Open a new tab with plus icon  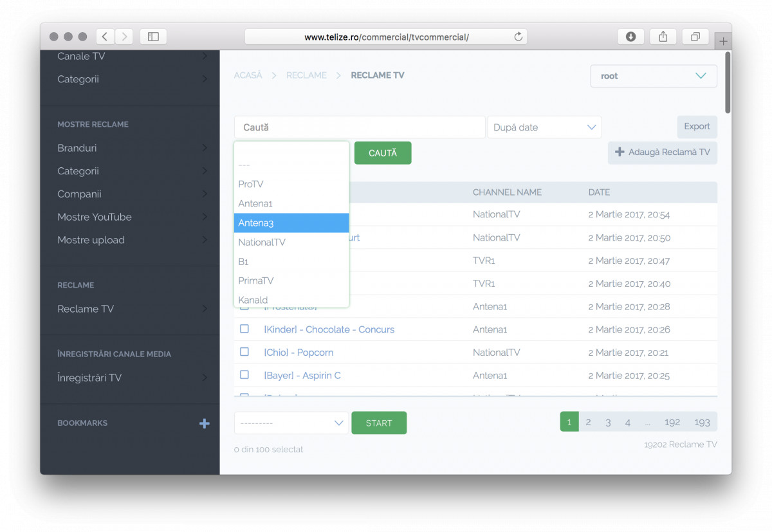(723, 41)
